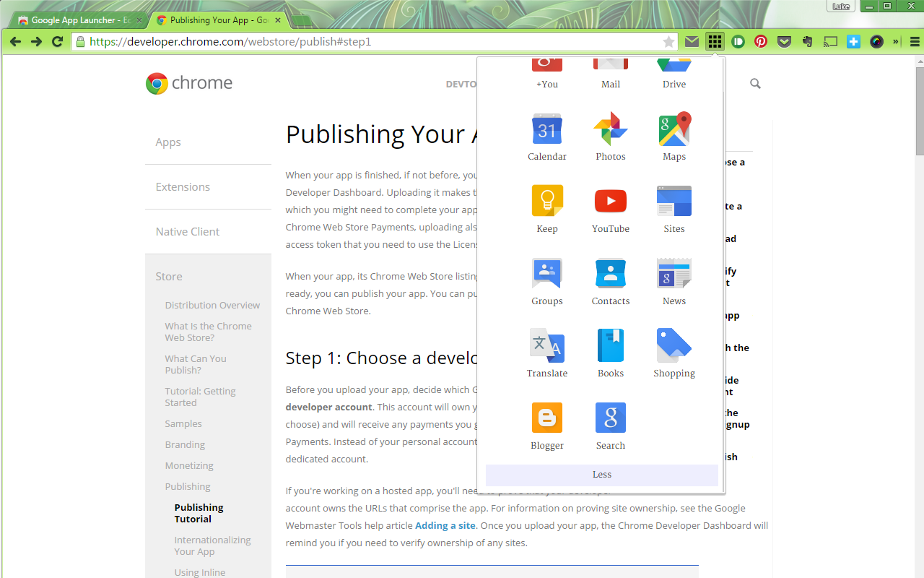Screen dimensions: 924x578
Task: Open Google Search from the launcher
Action: [611, 426]
